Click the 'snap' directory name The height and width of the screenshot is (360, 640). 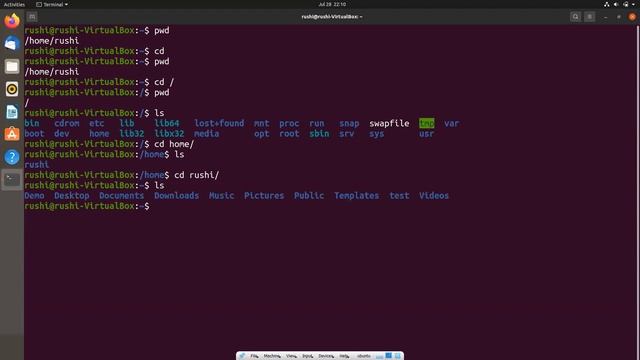click(349, 123)
